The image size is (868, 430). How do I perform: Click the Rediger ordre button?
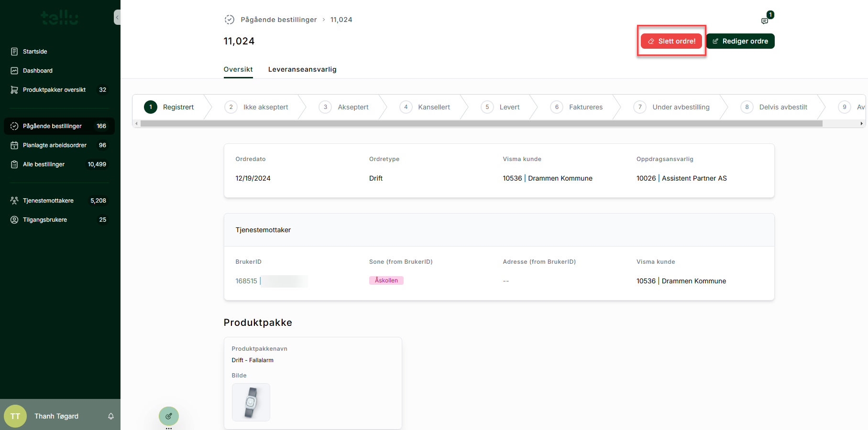pyautogui.click(x=740, y=41)
